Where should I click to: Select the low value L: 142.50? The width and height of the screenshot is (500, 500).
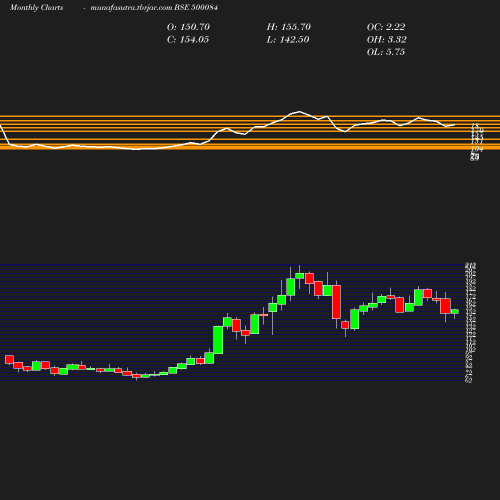[x=288, y=40]
